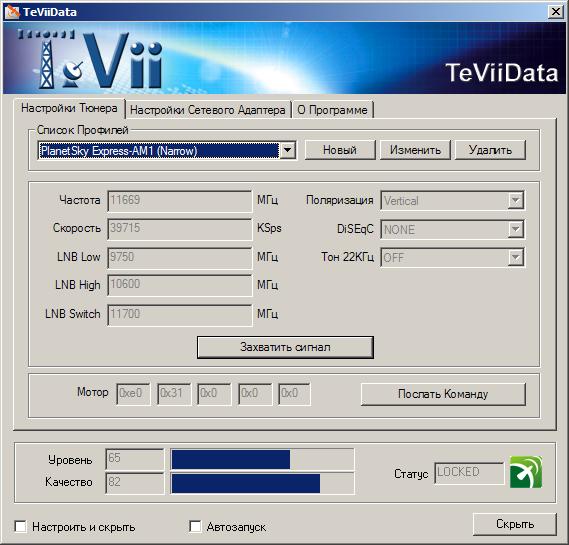This screenshot has width=569, height=545.
Task: Click the KSps unit label
Action: [x=269, y=228]
